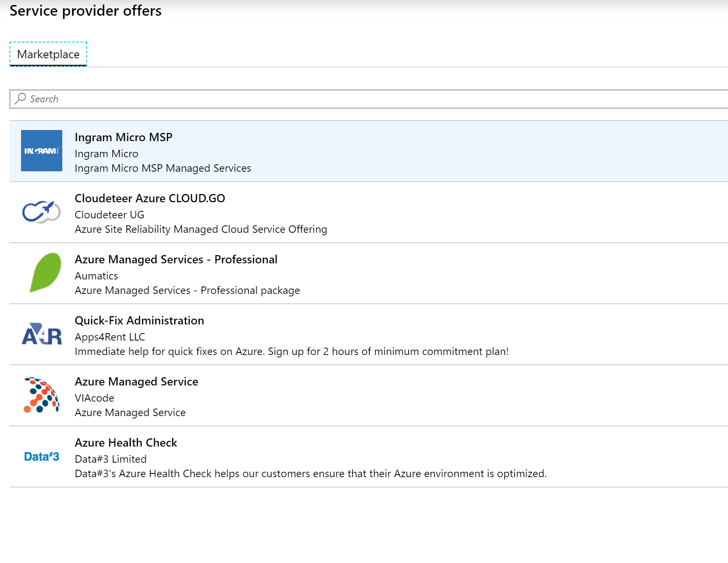
Task: Click the 'Data#3 Limited' publisher name
Action: pos(111,459)
